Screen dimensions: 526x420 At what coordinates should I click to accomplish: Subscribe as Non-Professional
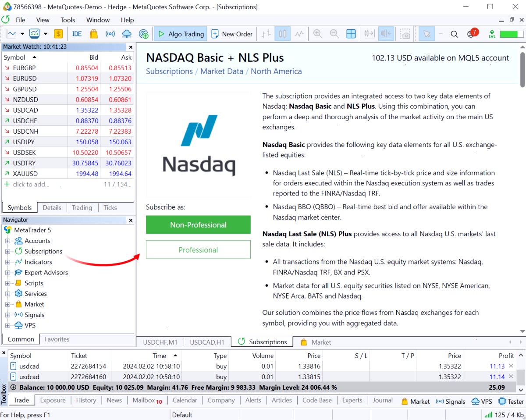pyautogui.click(x=198, y=224)
